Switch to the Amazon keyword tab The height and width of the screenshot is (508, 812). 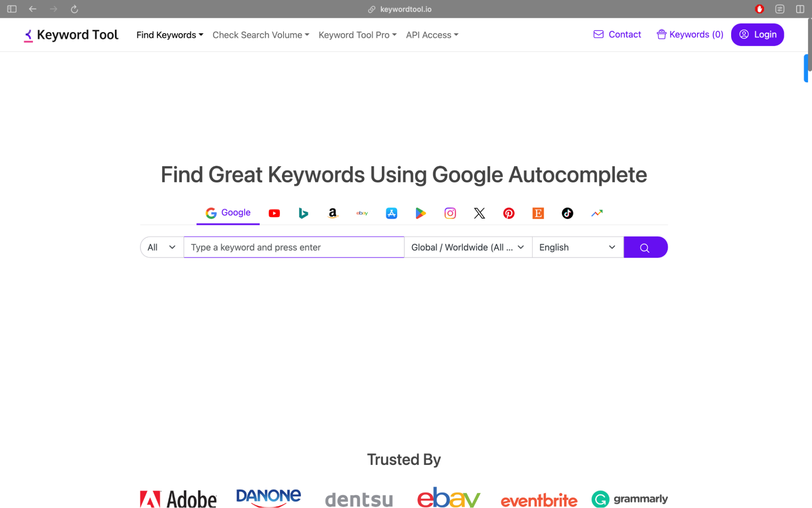[333, 213]
